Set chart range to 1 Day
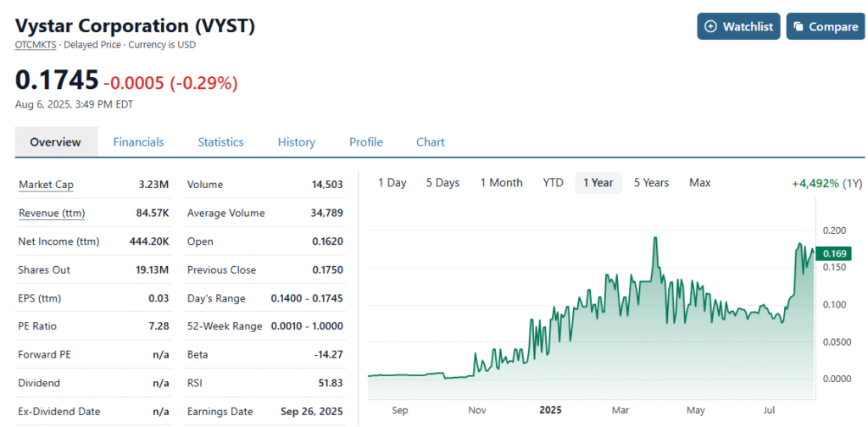Image resolution: width=868 pixels, height=427 pixels. tap(392, 182)
